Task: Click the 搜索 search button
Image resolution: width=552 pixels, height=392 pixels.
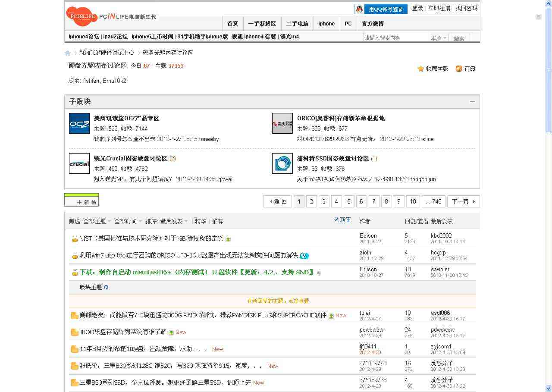Action: pyautogui.click(x=459, y=38)
